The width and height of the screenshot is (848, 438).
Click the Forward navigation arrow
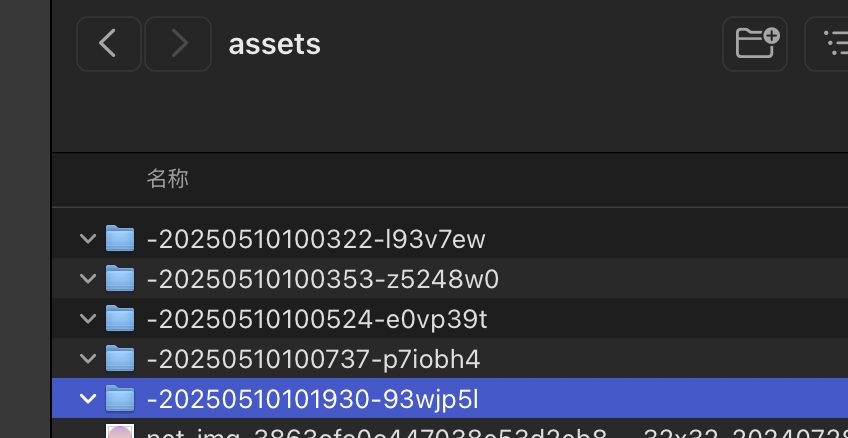[178, 44]
